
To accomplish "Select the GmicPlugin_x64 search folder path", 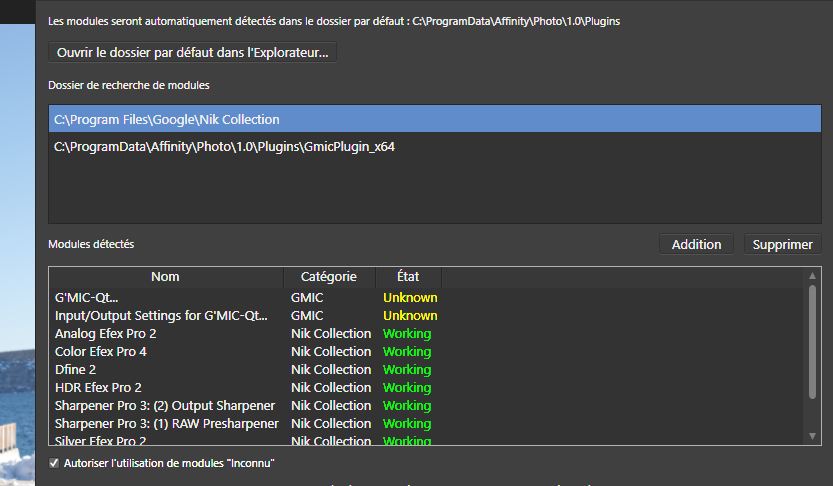I will tap(435, 146).
